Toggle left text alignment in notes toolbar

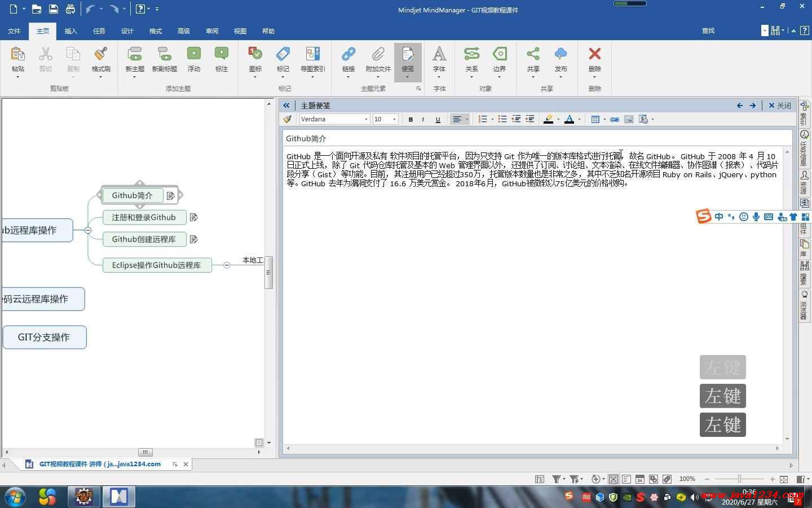(457, 119)
